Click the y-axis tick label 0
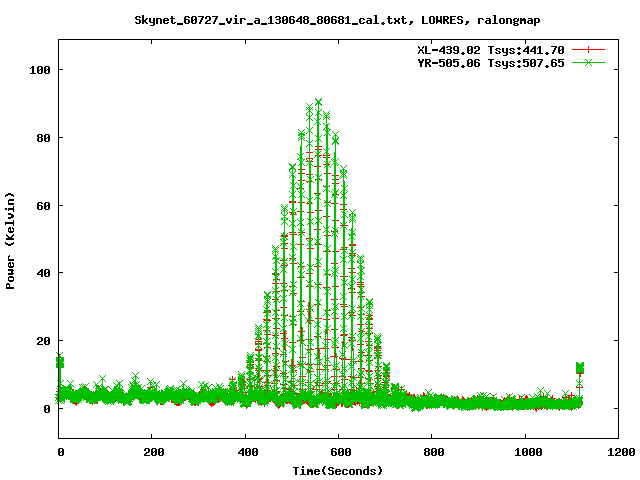 click(x=47, y=409)
